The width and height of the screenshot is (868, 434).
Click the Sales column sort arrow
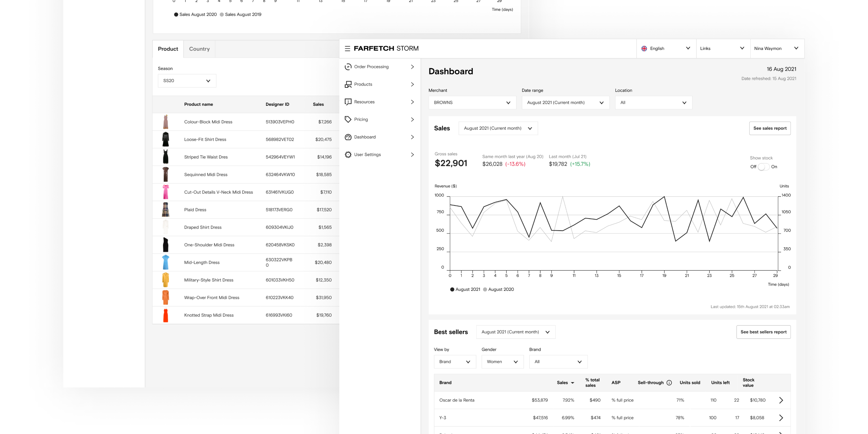click(573, 383)
